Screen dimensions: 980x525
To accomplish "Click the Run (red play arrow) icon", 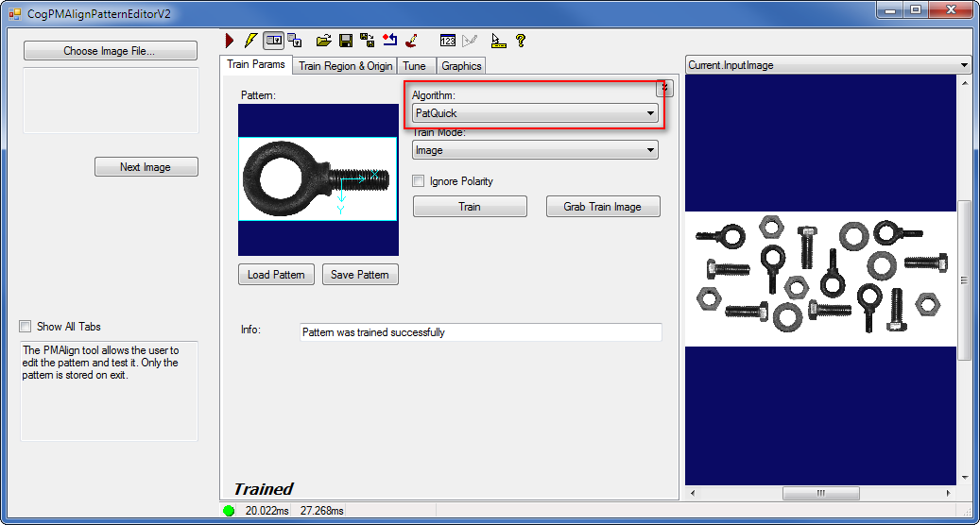I will point(230,41).
